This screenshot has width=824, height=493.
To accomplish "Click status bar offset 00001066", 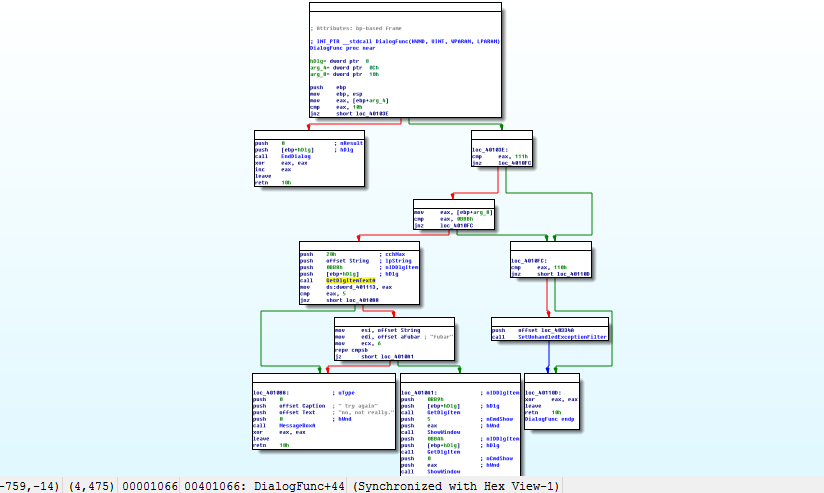I will [150, 486].
